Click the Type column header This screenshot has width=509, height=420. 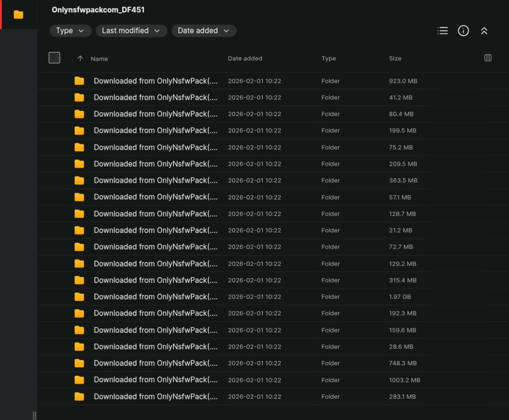(328, 58)
